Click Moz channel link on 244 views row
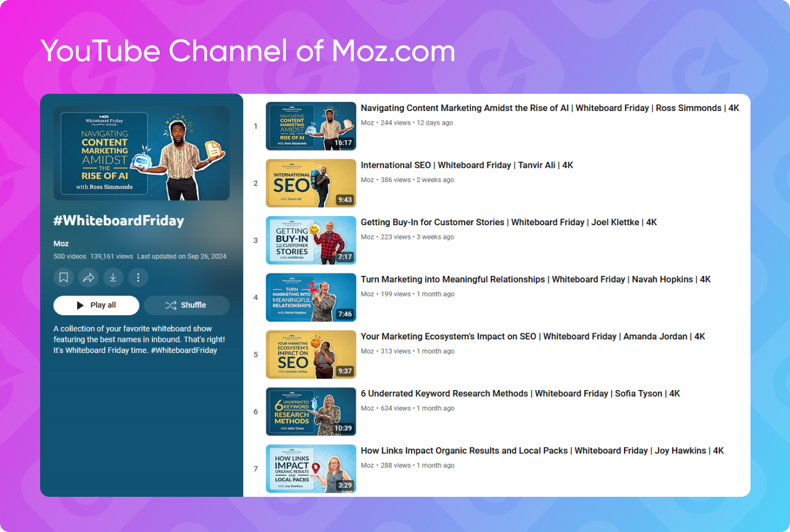This screenshot has width=790, height=532. [x=367, y=123]
